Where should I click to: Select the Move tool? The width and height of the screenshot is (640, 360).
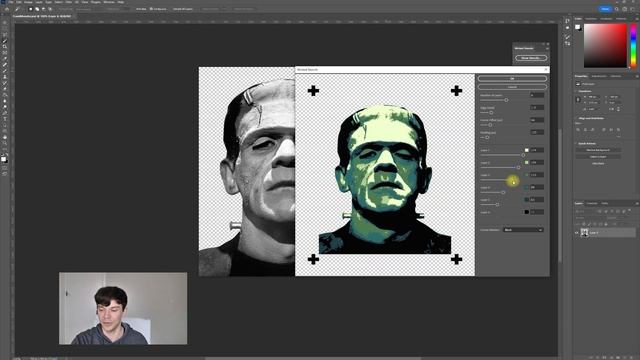tap(5, 23)
